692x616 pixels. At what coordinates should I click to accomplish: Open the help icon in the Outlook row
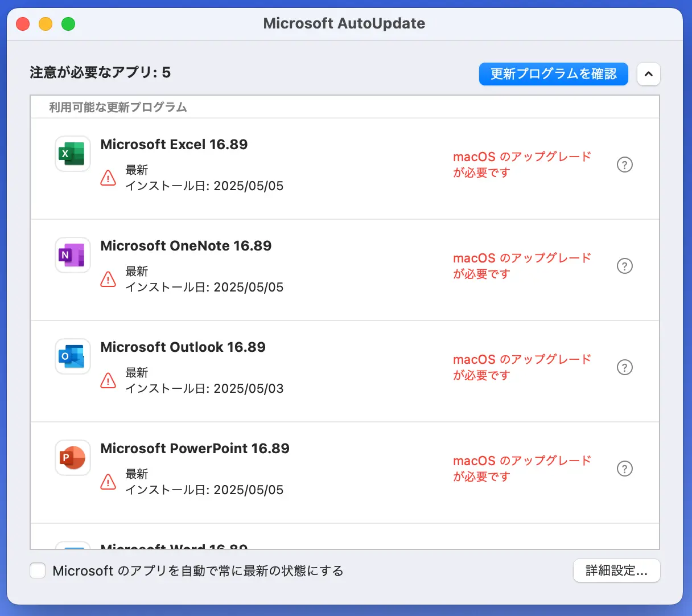624,367
